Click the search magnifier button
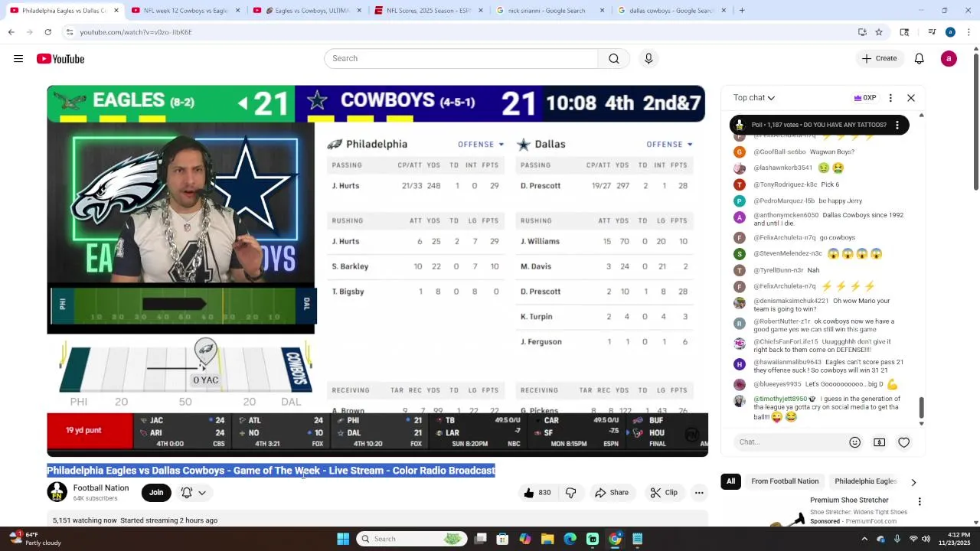 (x=613, y=59)
